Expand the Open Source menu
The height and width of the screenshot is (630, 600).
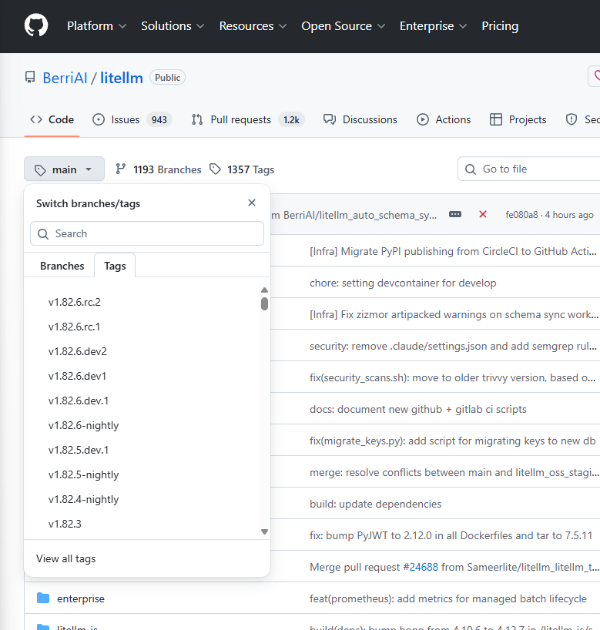pyautogui.click(x=343, y=26)
